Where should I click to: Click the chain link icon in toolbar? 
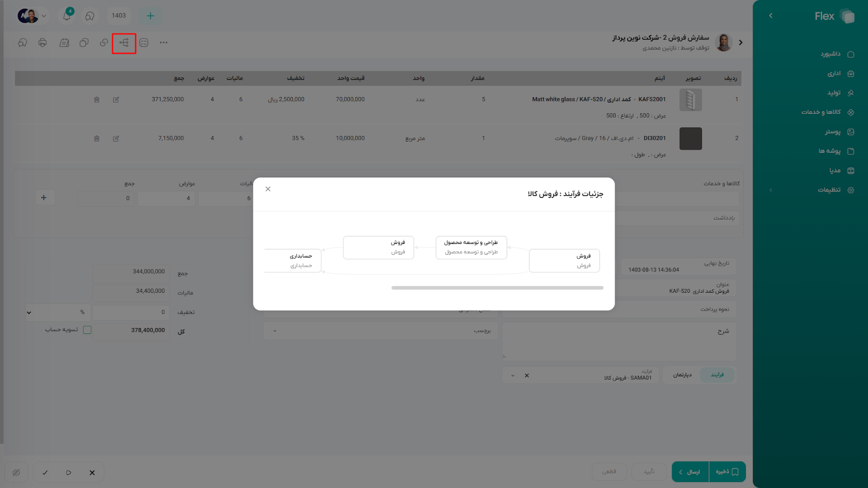[x=104, y=42]
